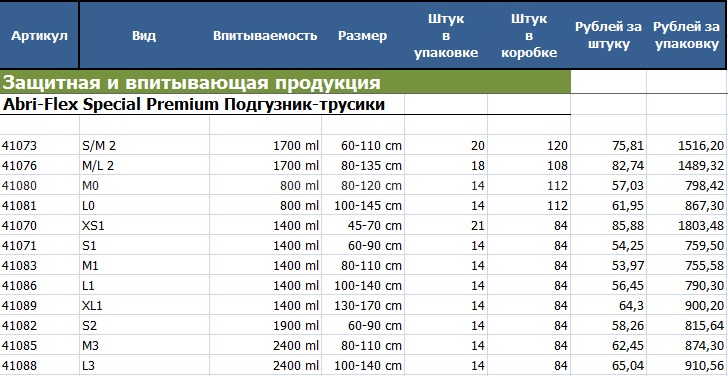Select the XS1 type cell
This screenshot has height=376, width=728.
coord(144,226)
